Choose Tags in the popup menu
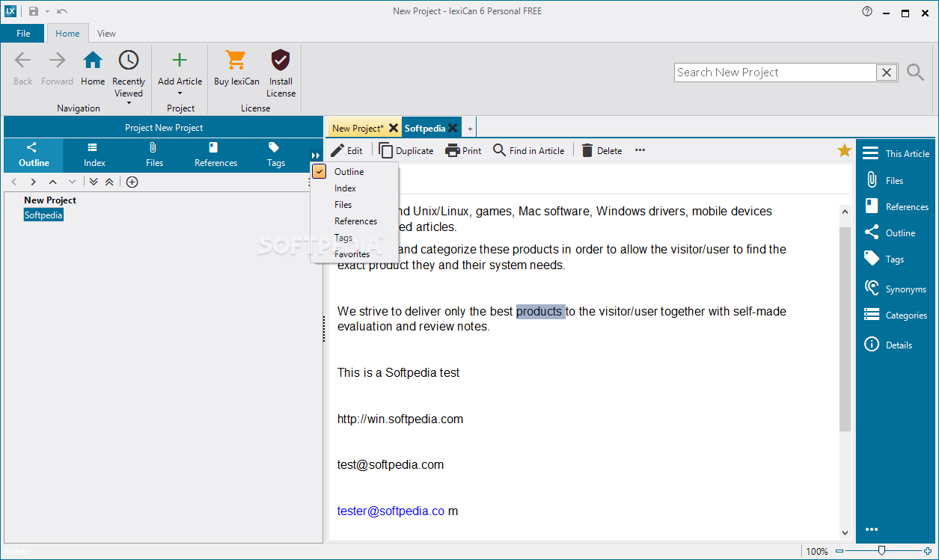Viewport: 939px width, 560px height. point(355,238)
